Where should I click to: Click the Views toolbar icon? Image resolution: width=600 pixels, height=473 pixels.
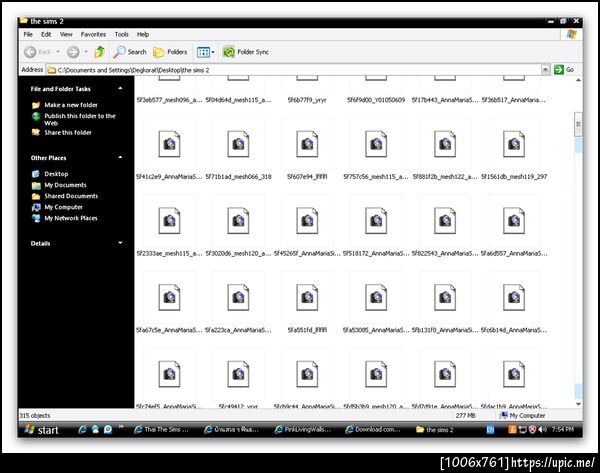pos(203,52)
